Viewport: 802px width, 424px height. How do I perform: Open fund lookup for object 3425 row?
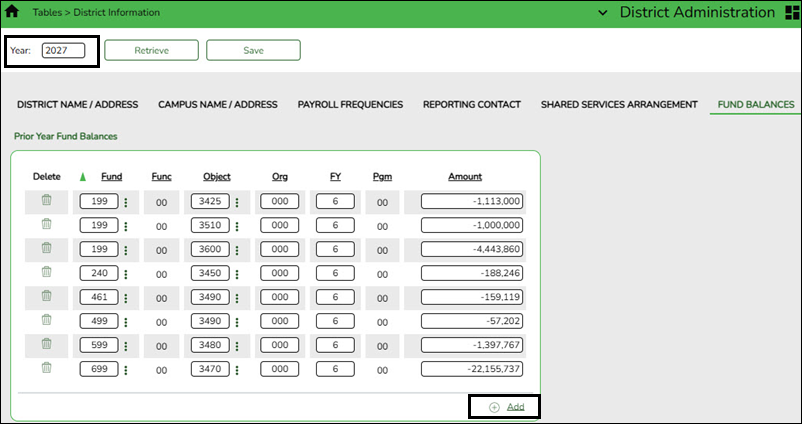[x=126, y=203]
